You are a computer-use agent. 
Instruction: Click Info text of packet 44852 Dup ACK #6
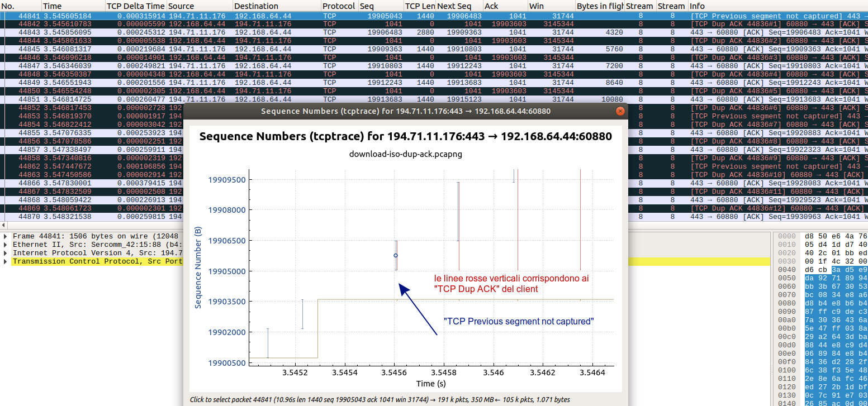(x=779, y=108)
